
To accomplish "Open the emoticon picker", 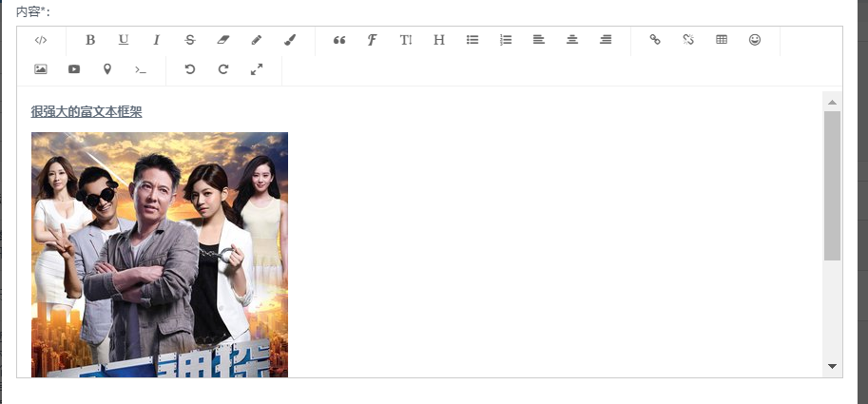I will coord(755,40).
